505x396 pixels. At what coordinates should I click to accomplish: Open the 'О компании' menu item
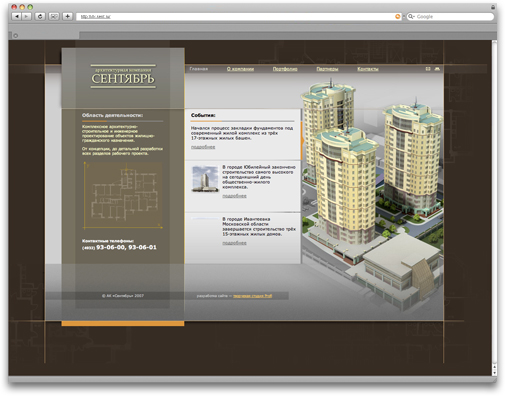pos(240,69)
